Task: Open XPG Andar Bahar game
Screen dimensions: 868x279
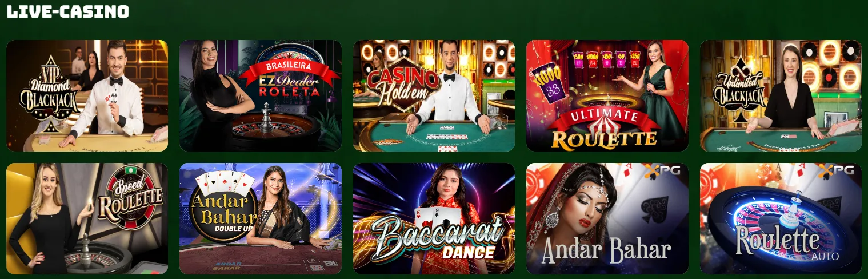Action: [607, 218]
